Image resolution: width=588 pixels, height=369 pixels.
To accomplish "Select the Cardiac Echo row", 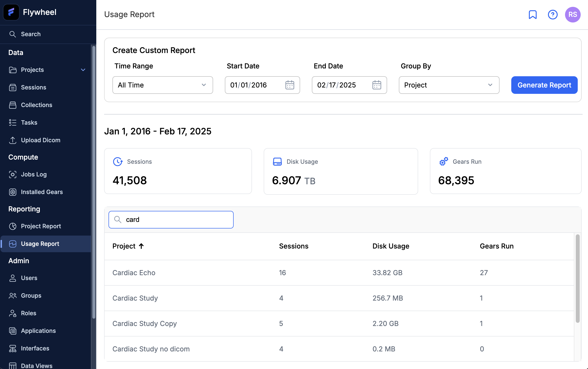I will tap(339, 273).
